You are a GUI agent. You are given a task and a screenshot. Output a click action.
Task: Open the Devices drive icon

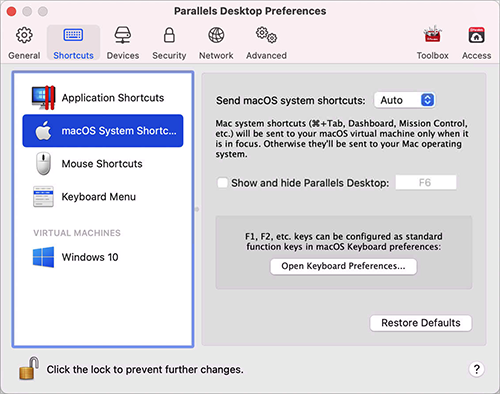tap(123, 35)
